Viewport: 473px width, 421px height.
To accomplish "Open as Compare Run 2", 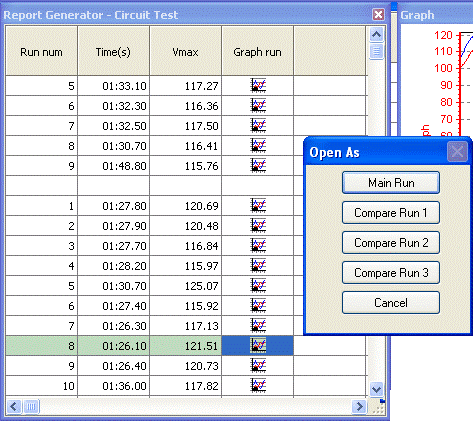I will pos(391,243).
